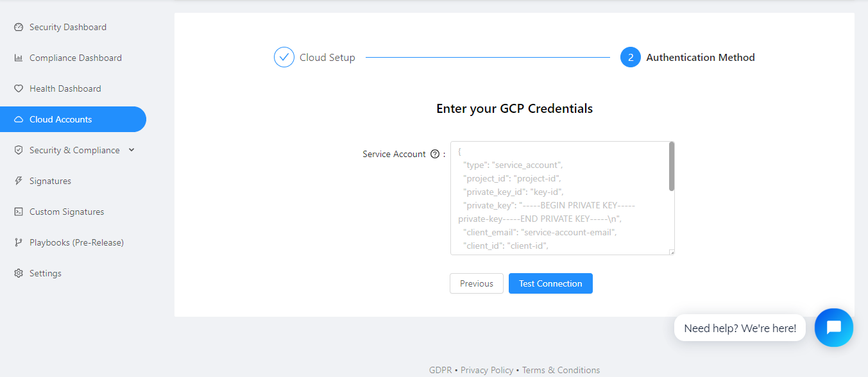Open Playbooks (Pre-Release) menu item
This screenshot has height=377, width=868.
(x=76, y=243)
